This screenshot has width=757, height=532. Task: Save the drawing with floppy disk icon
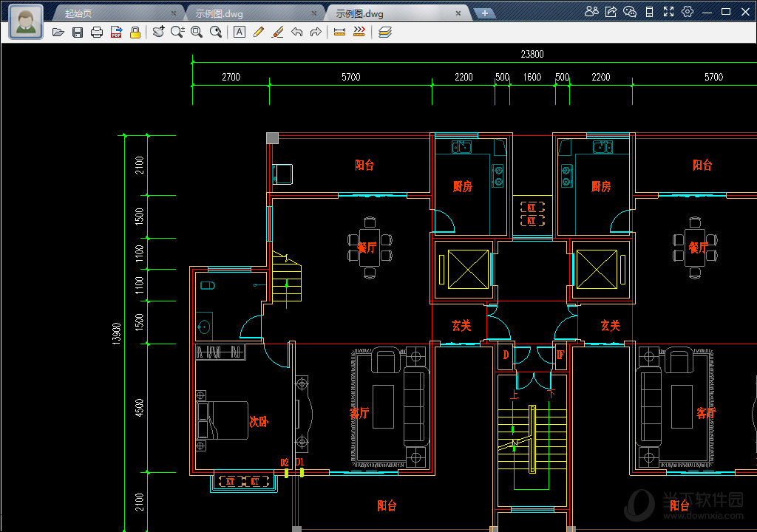(x=77, y=33)
